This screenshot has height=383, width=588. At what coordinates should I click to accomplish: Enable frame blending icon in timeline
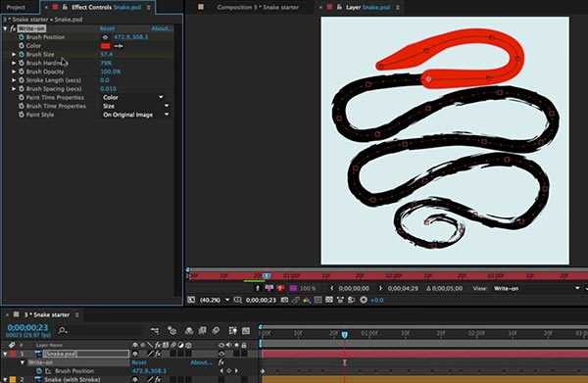click(203, 330)
